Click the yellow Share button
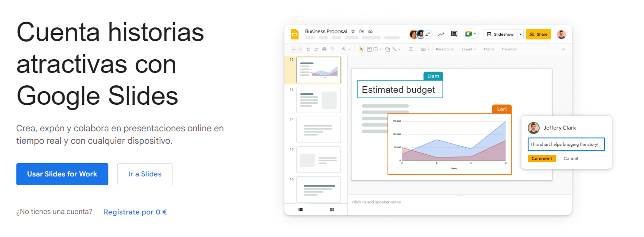 pyautogui.click(x=538, y=34)
